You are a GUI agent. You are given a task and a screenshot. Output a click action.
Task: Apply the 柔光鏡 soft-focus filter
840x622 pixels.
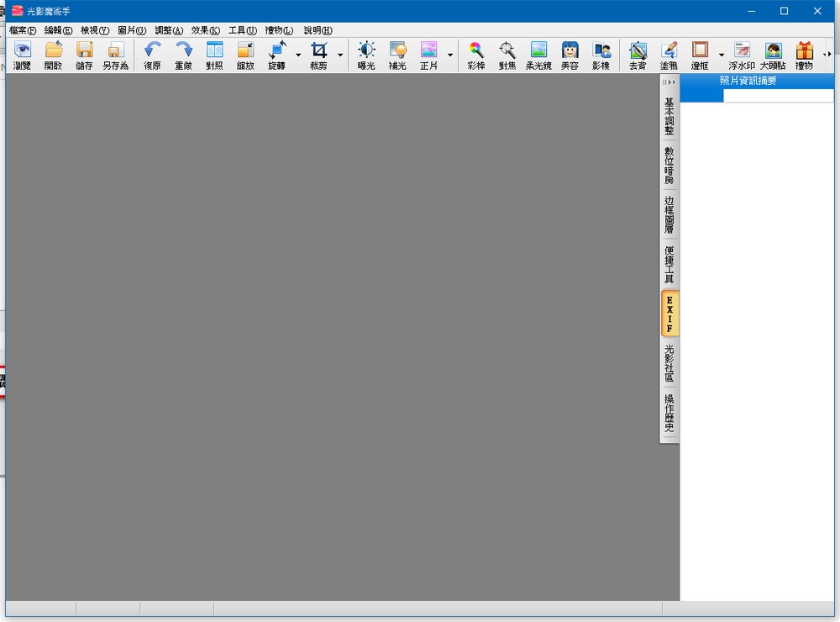pos(538,55)
